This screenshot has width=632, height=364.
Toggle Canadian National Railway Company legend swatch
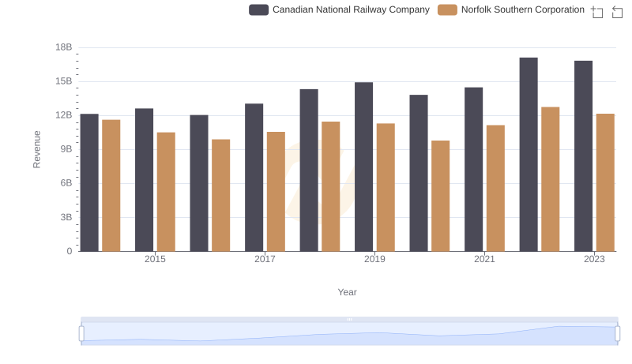259,9
